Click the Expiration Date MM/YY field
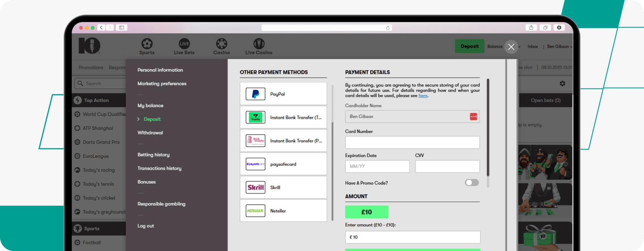644x251 pixels. click(x=377, y=166)
